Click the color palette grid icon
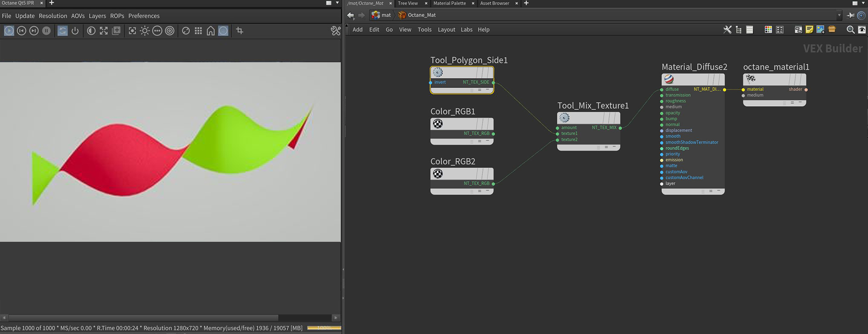 click(768, 30)
